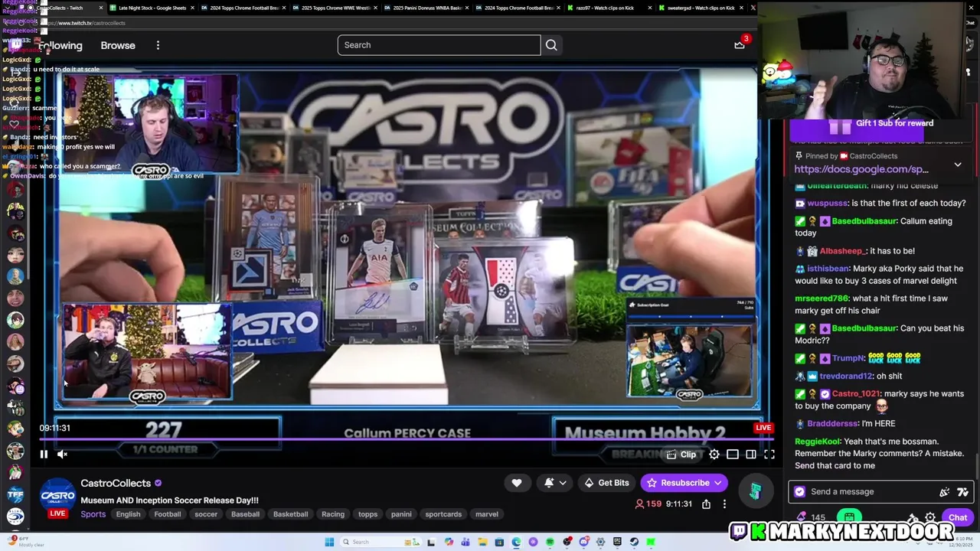Open Spotify from the taskbar
Image resolution: width=980 pixels, height=551 pixels.
tap(550, 542)
